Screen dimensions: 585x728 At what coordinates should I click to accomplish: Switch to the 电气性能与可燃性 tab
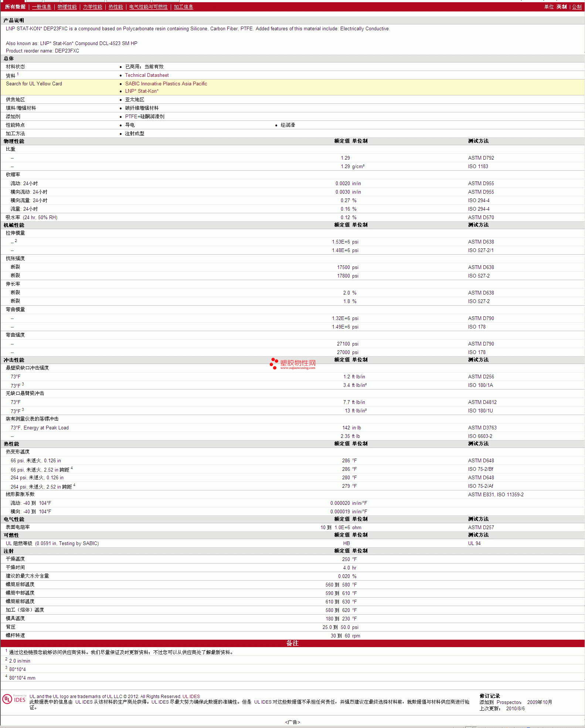tap(148, 7)
